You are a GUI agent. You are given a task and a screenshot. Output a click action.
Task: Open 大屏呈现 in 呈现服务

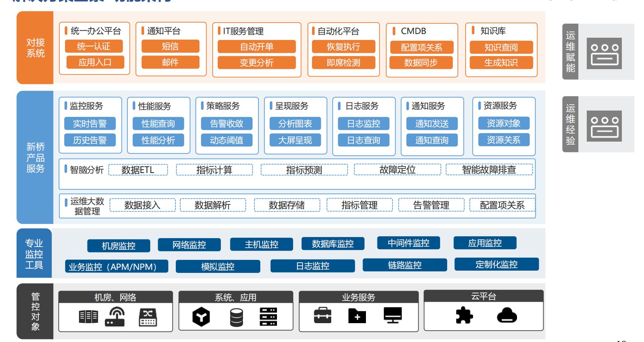pyautogui.click(x=295, y=140)
